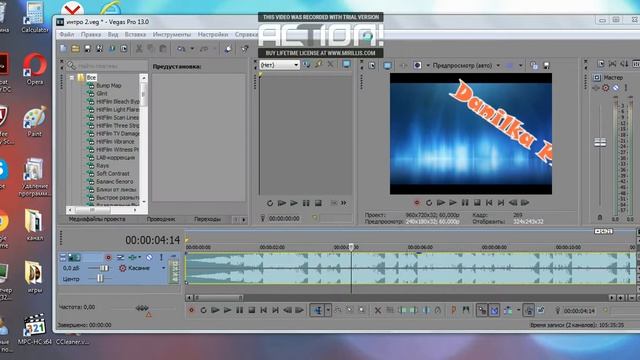
Task: Insert marker icon in timeline toolbar
Action: (453, 310)
